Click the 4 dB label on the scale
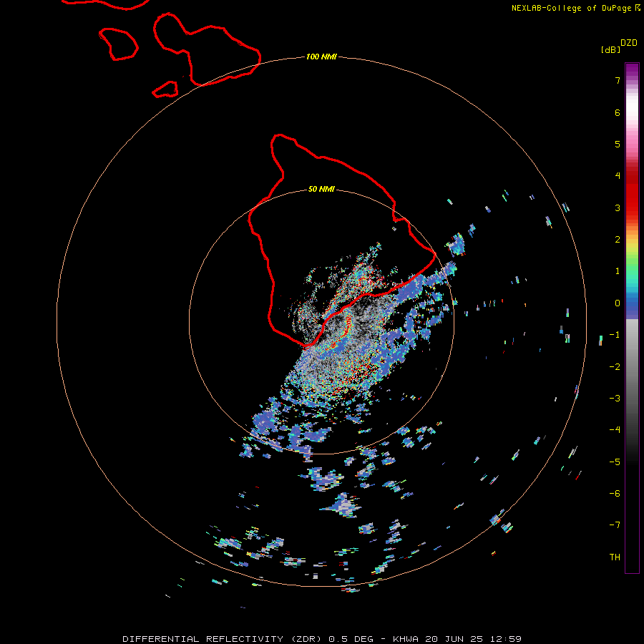 [618, 176]
